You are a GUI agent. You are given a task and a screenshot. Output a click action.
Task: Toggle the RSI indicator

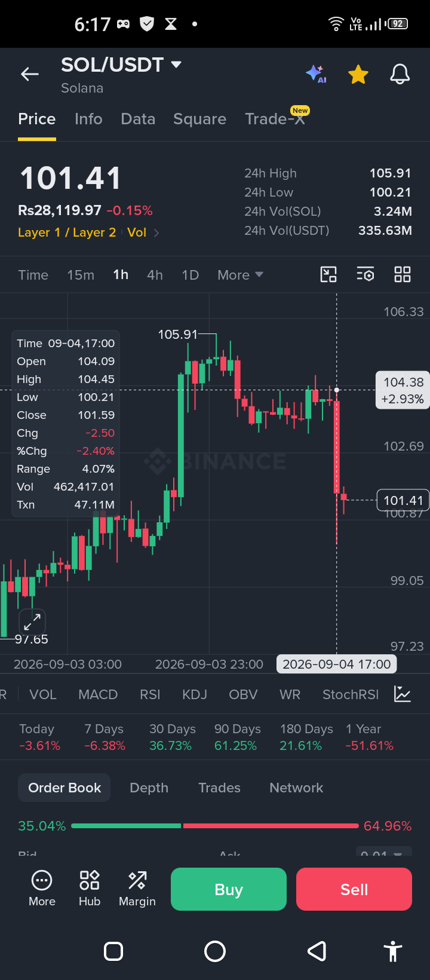[x=150, y=694]
